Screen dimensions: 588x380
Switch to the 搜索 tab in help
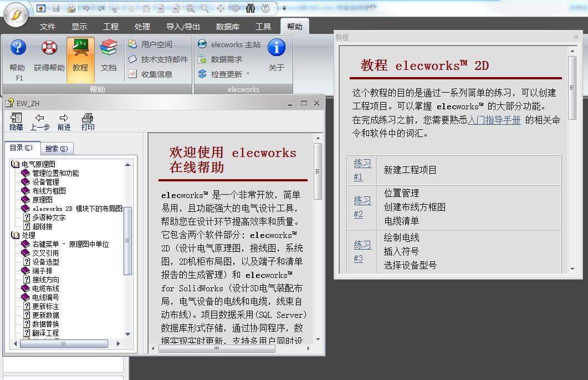tap(57, 149)
